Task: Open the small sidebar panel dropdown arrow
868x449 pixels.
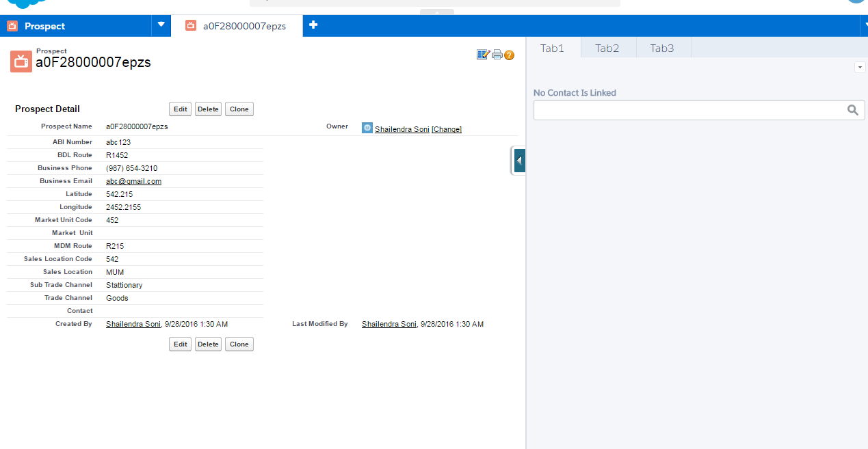Action: (860, 67)
